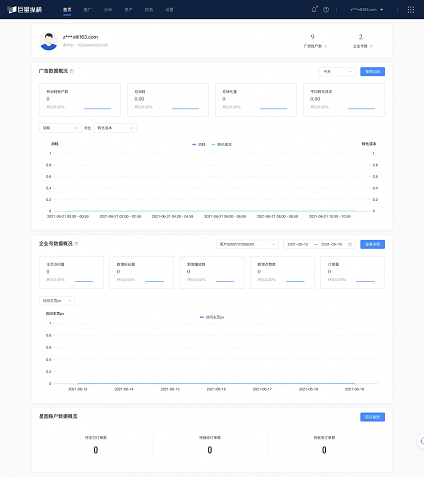Click the blue button in 星图账户数据概览 section

pyautogui.click(x=372, y=417)
